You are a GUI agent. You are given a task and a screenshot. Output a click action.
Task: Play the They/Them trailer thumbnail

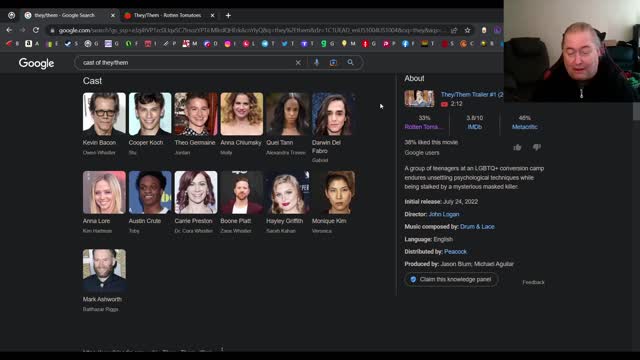pyautogui.click(x=419, y=99)
